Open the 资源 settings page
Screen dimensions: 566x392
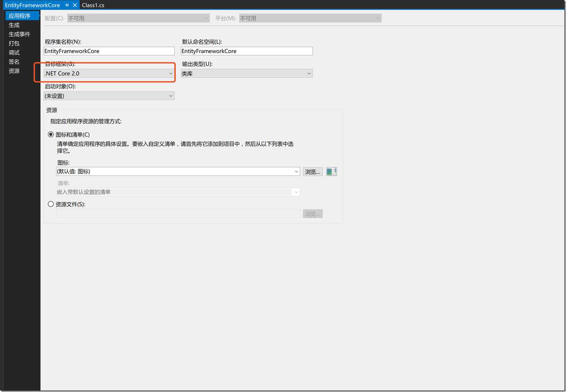point(14,71)
